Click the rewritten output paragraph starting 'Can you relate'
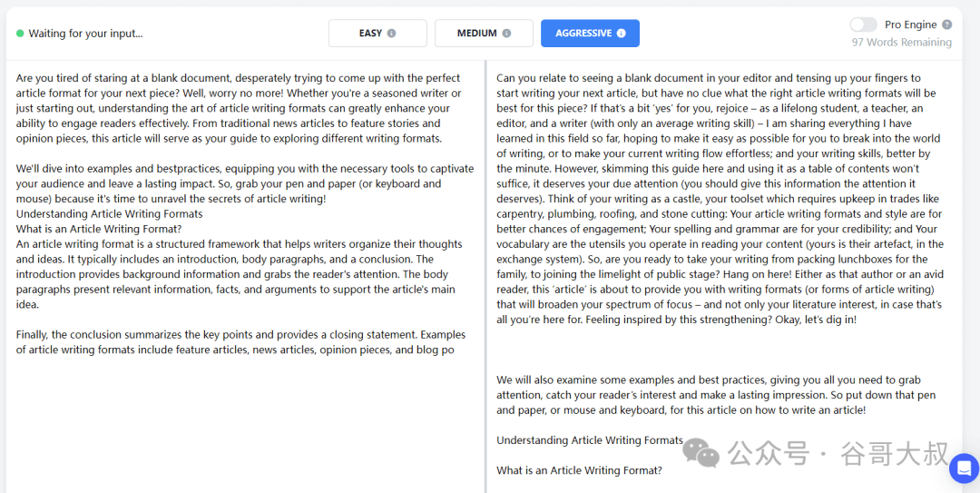This screenshot has height=493, width=980. (x=720, y=199)
